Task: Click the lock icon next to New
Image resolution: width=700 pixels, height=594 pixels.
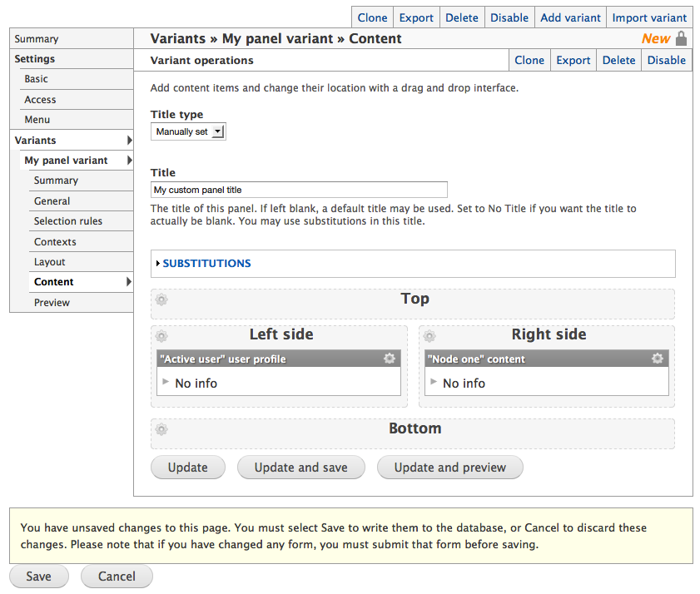Action: pos(681,38)
